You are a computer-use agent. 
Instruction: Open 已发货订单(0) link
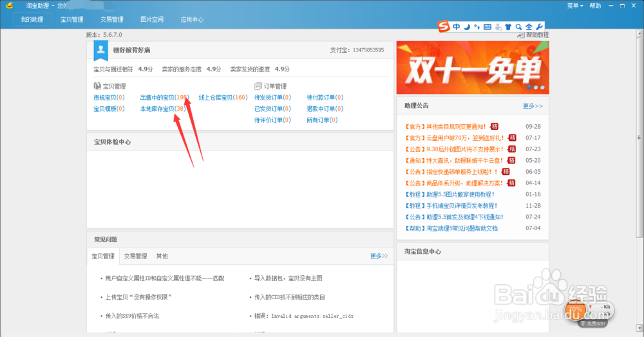coord(272,109)
